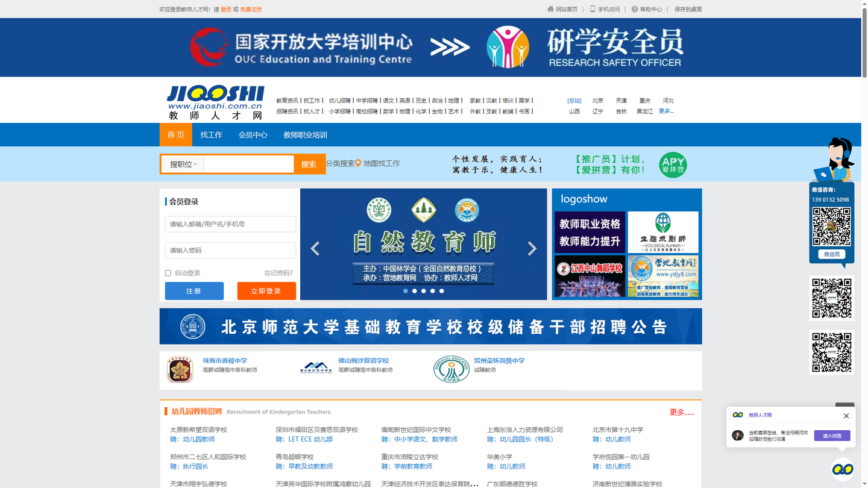Image resolution: width=868 pixels, height=488 pixels.
Task: Click the job search keyword input box
Action: [248, 164]
